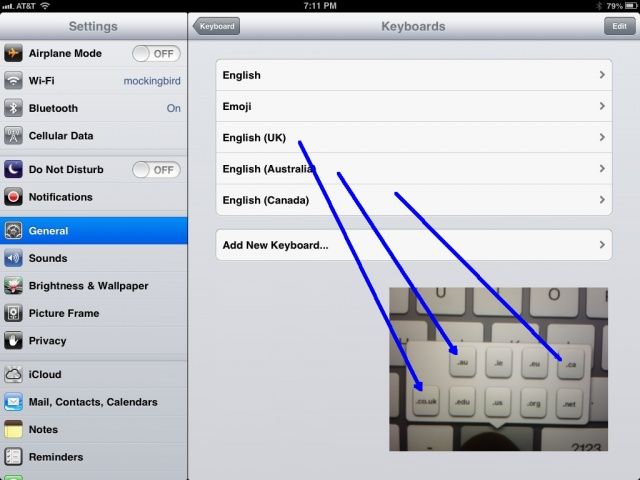Image resolution: width=640 pixels, height=480 pixels.
Task: Tap the Bluetooth icon in sidebar
Action: pyautogui.click(x=14, y=108)
